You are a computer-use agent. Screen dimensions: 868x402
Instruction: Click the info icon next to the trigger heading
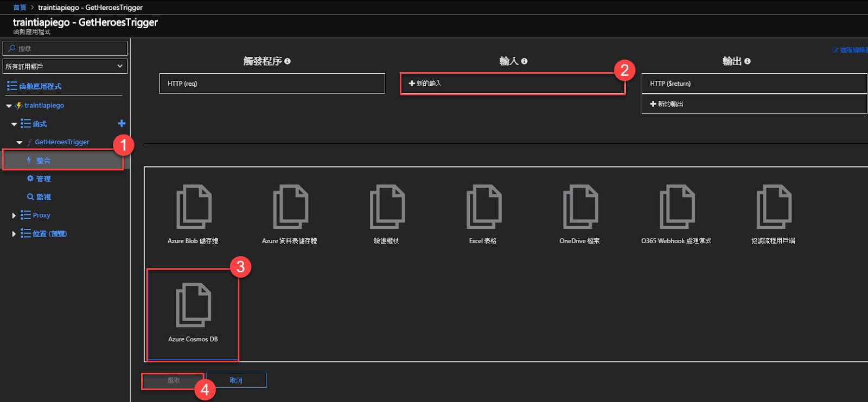(288, 61)
